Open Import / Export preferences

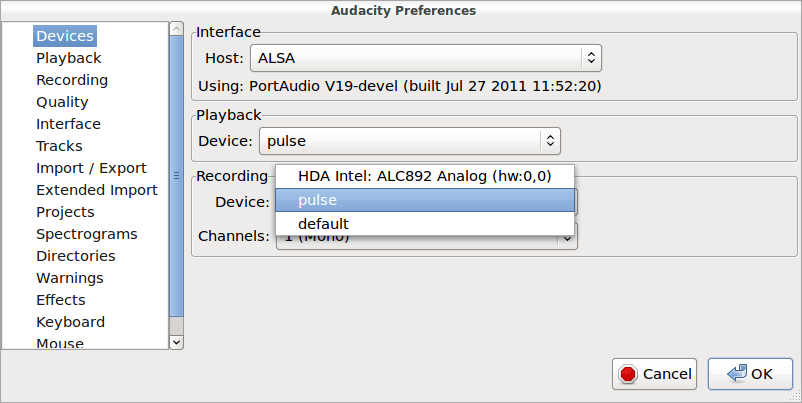tap(91, 168)
